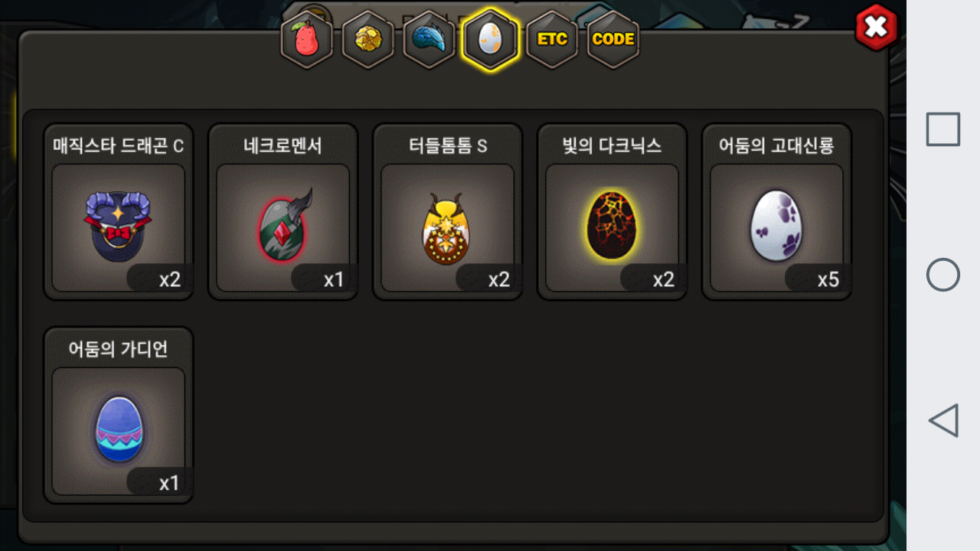Select the egg inventory tab
Viewport: 980px width, 551px height.
click(x=490, y=39)
